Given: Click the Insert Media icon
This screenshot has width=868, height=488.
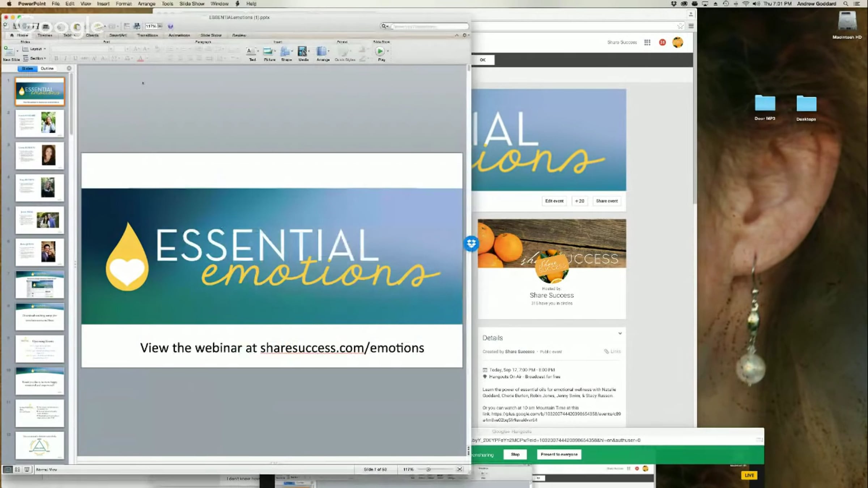Looking at the screenshot, I should click(x=302, y=51).
